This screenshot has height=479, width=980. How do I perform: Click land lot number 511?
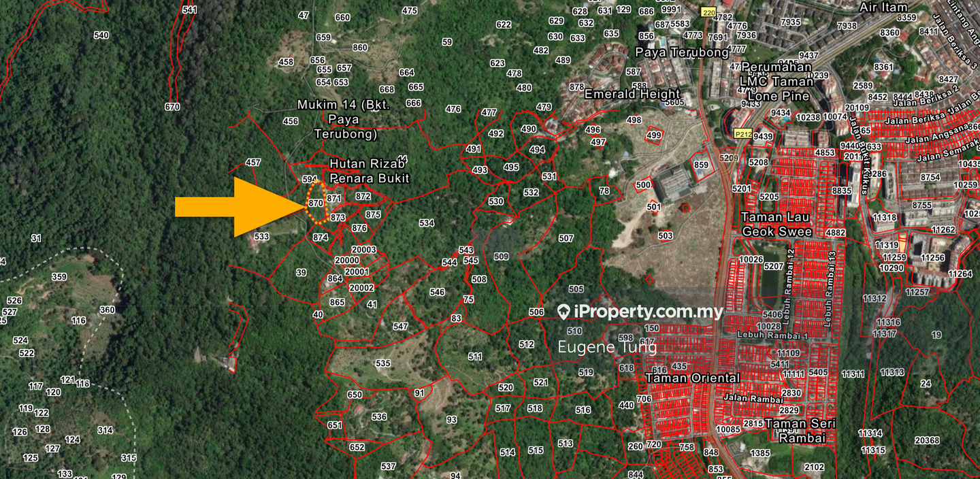pyautogui.click(x=475, y=357)
